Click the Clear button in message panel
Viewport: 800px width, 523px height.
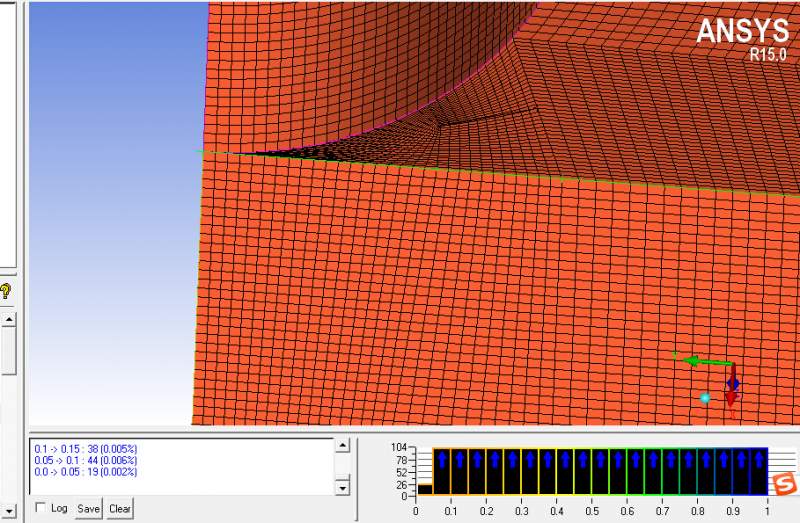(x=120, y=509)
